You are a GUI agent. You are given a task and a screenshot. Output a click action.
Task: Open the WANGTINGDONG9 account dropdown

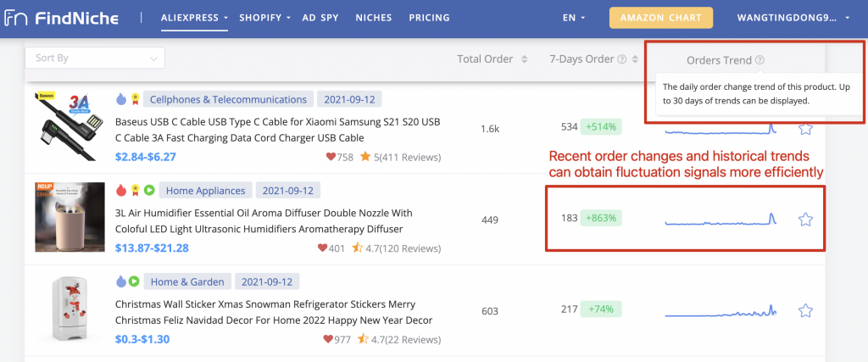tap(793, 18)
